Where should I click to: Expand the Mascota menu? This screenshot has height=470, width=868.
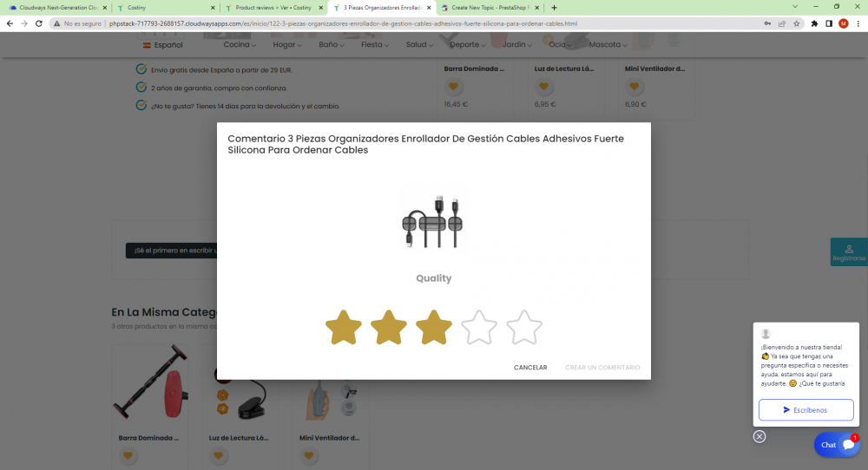(608, 45)
